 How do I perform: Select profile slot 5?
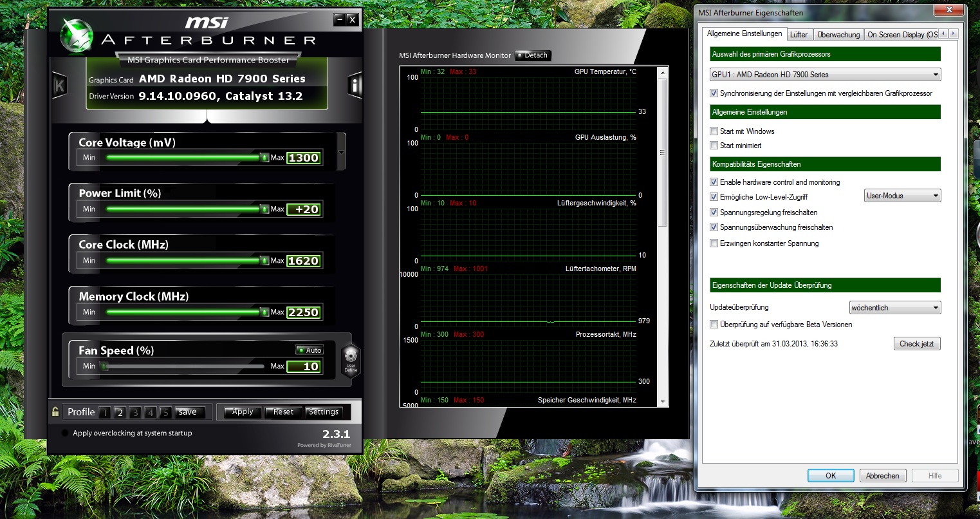(165, 413)
